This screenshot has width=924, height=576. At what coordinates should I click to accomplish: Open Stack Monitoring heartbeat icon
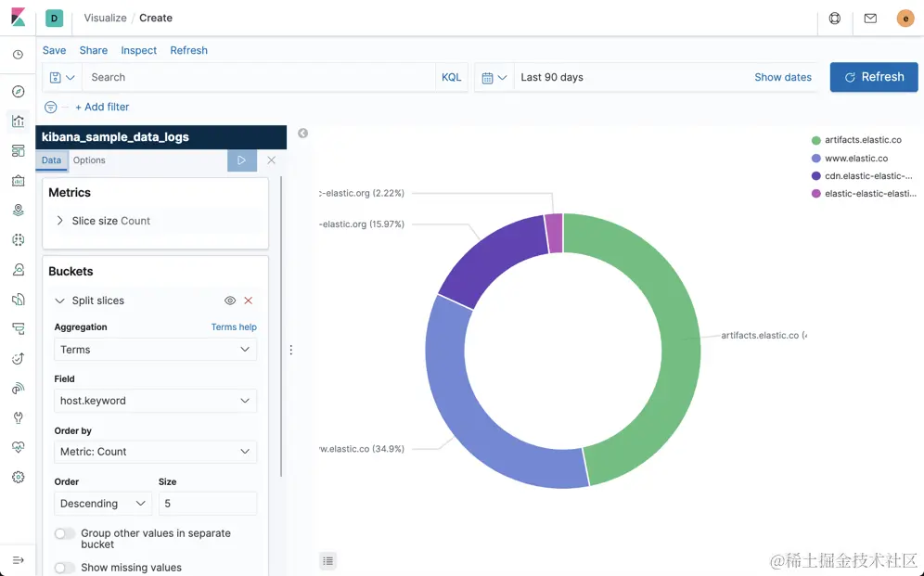click(x=19, y=447)
